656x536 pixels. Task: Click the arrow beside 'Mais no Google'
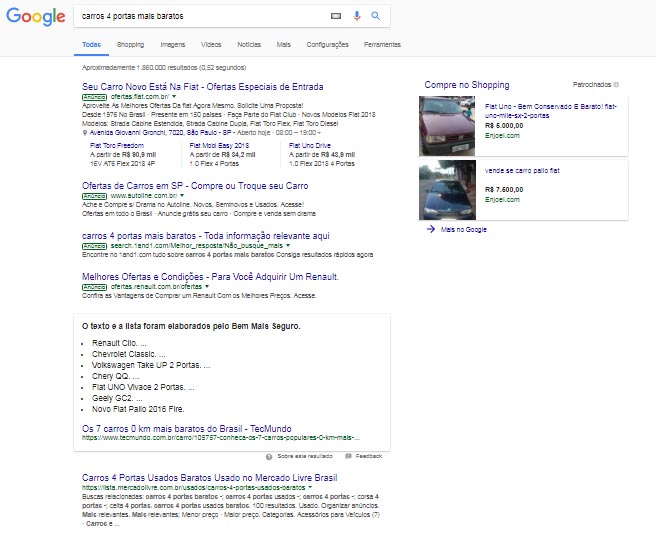pos(431,229)
